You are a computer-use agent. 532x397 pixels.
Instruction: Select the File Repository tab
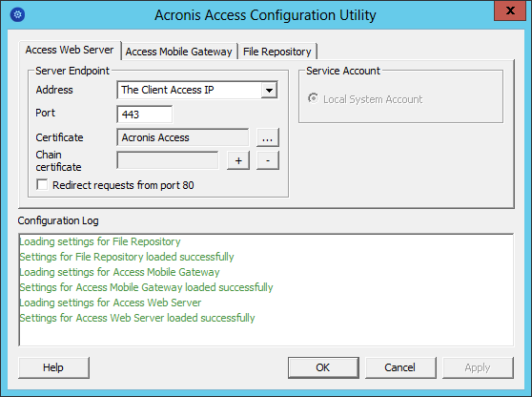(x=277, y=52)
